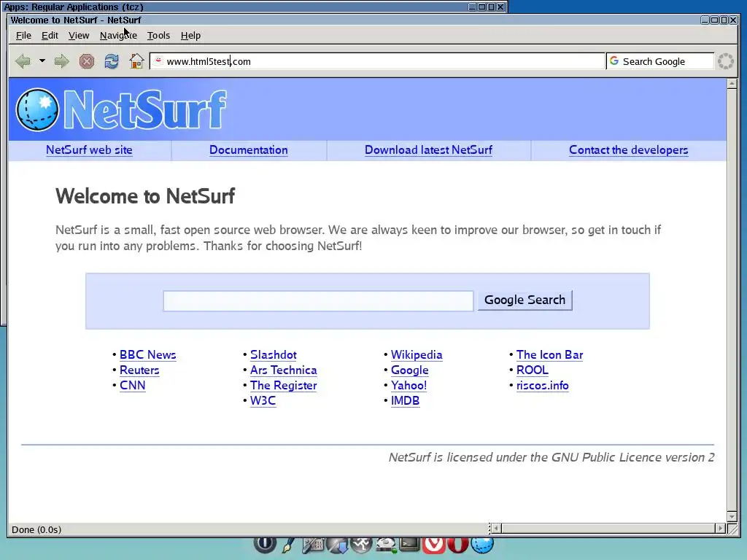The image size is (747, 560).
Task: Click the Done (0.0s) status text
Action: (x=36, y=529)
